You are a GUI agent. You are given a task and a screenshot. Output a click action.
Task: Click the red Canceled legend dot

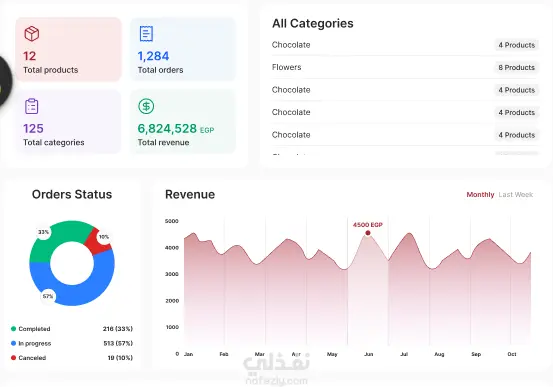click(x=13, y=358)
